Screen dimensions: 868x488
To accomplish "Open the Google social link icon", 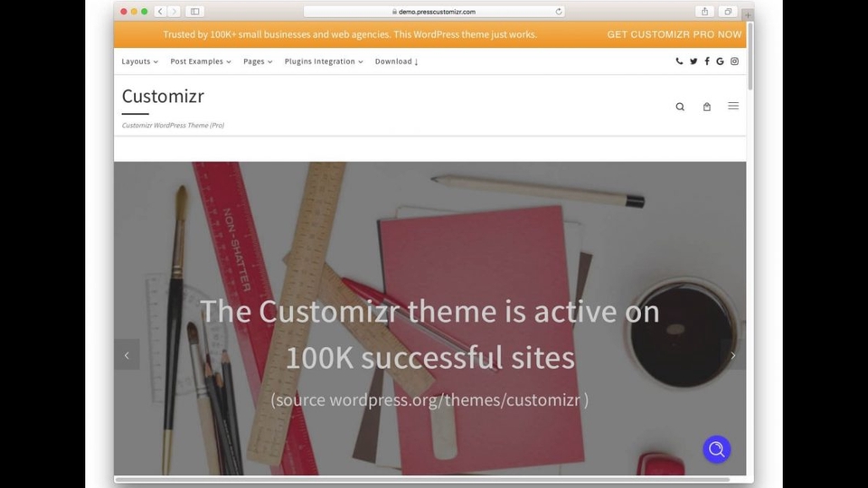I will 721,61.
